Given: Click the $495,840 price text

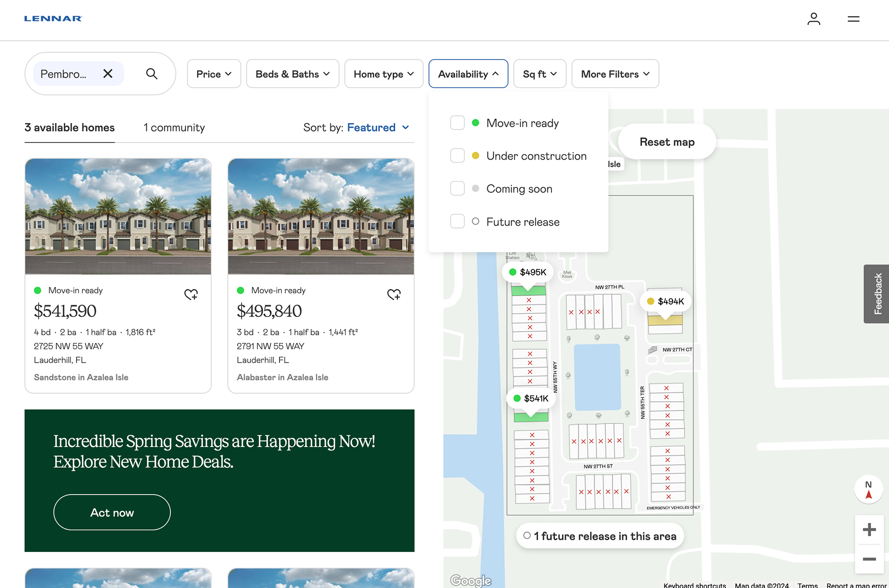Looking at the screenshot, I should pyautogui.click(x=269, y=311).
